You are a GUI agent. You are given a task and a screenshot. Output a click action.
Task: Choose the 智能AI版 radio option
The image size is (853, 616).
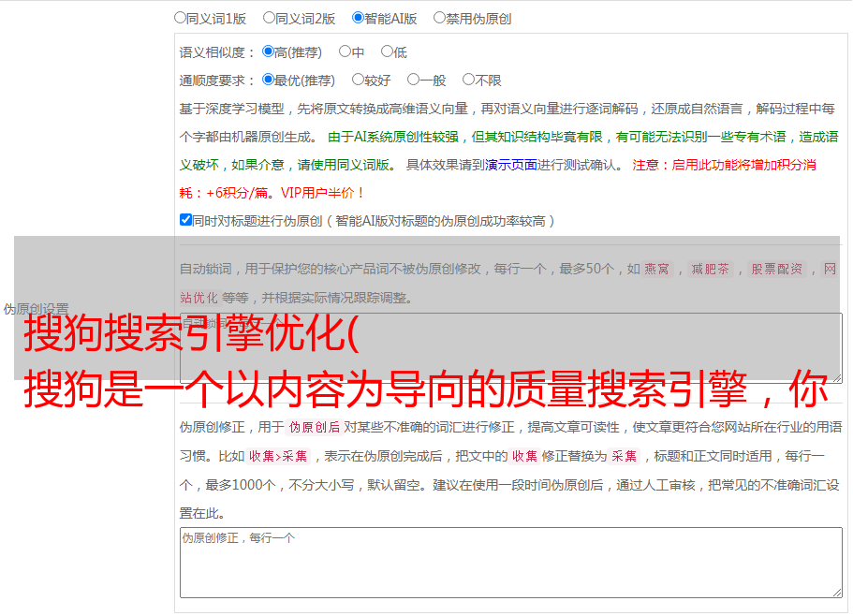pos(358,18)
